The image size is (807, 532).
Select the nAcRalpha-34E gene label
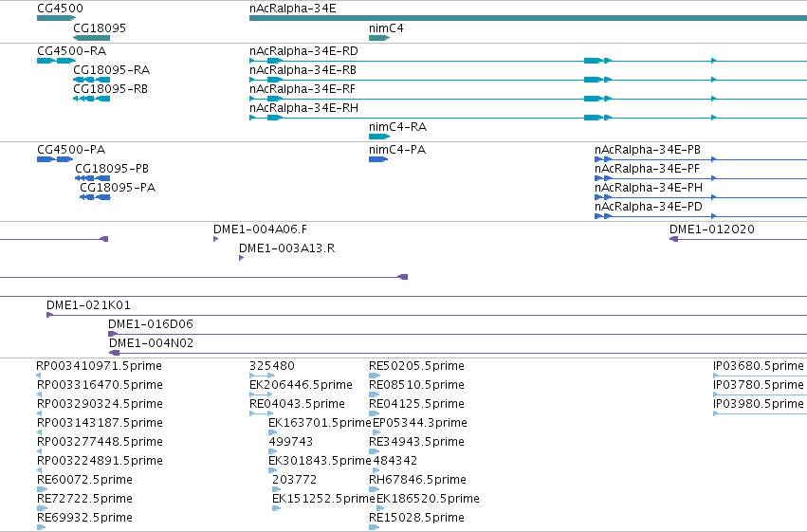(292, 9)
